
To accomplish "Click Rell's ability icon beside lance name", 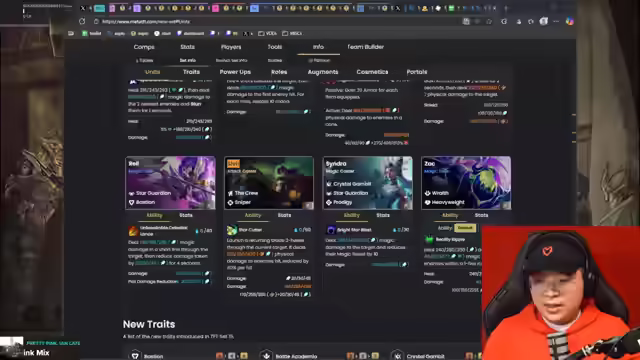I will coord(133,231).
